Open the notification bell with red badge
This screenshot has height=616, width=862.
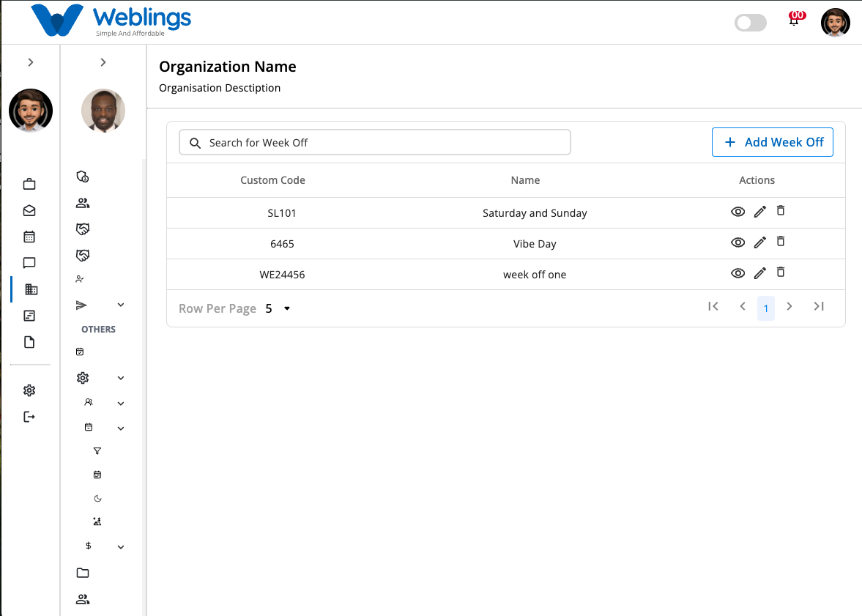coord(795,19)
